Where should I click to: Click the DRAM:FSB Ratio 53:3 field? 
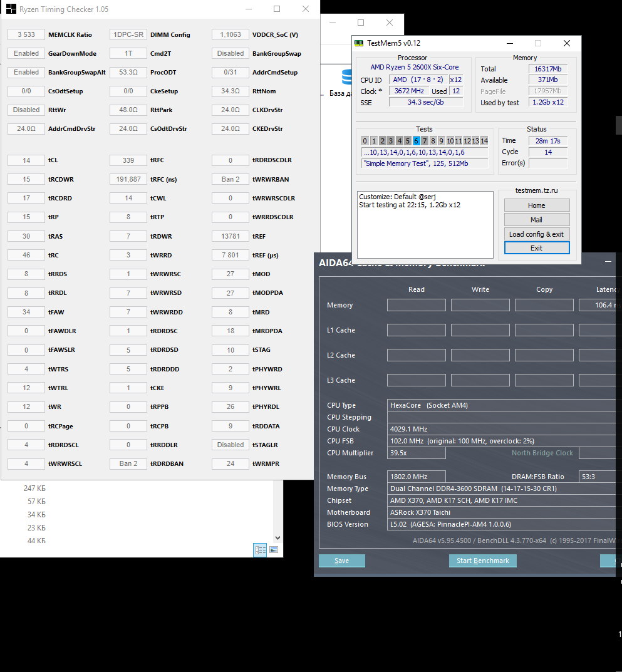(597, 477)
